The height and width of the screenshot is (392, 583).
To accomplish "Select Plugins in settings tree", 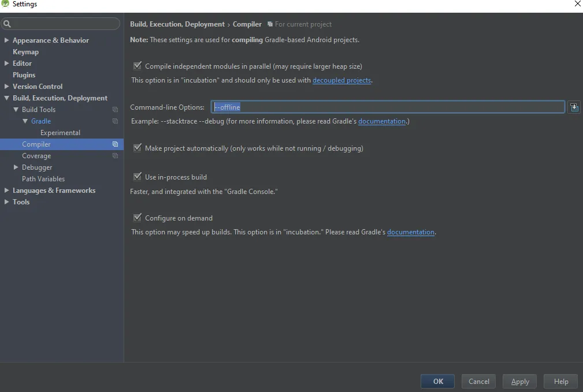I will click(x=24, y=74).
